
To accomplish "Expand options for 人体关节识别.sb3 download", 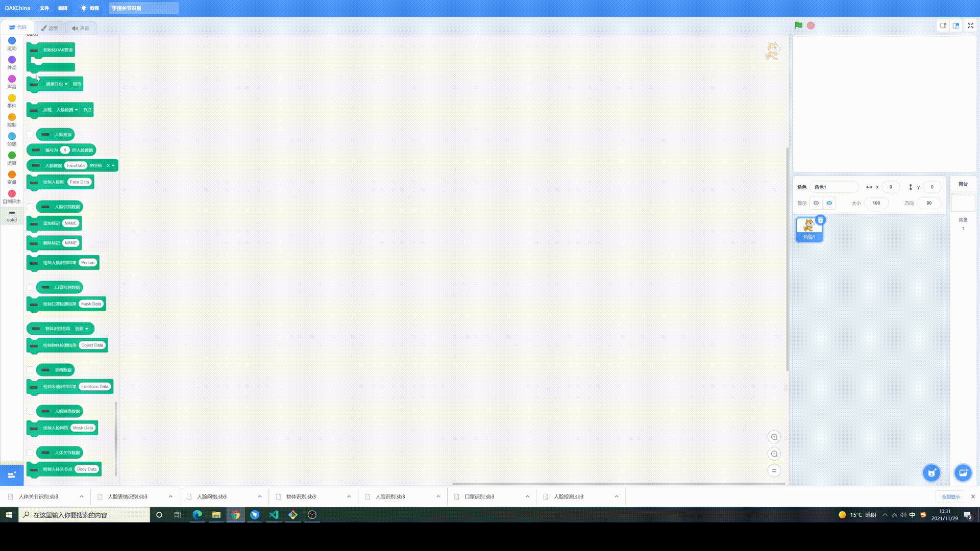I will (81, 496).
